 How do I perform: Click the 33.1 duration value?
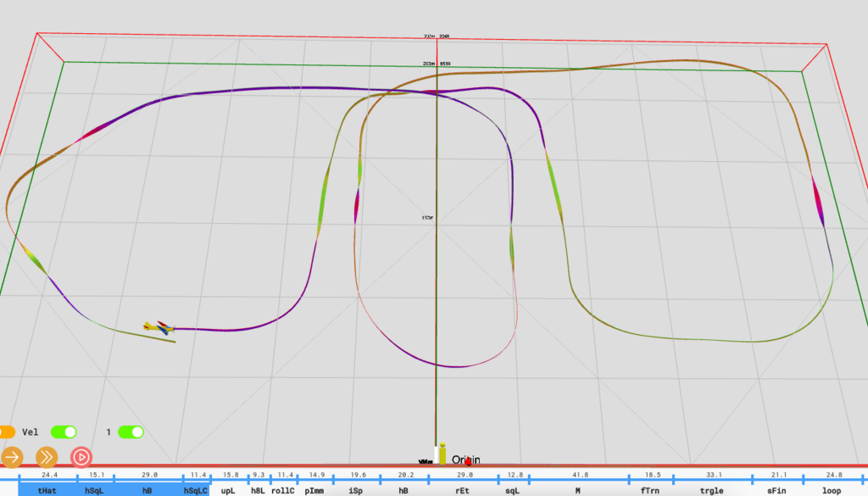(x=714, y=475)
